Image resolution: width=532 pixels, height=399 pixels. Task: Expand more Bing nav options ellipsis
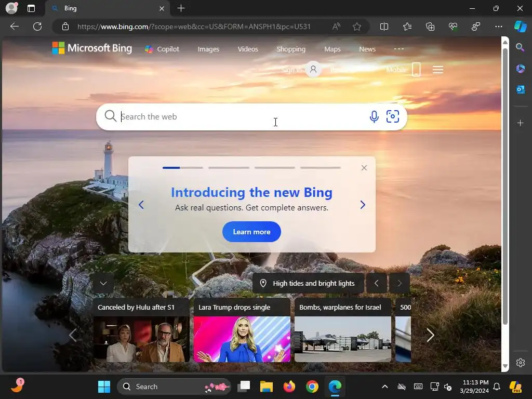coord(398,49)
